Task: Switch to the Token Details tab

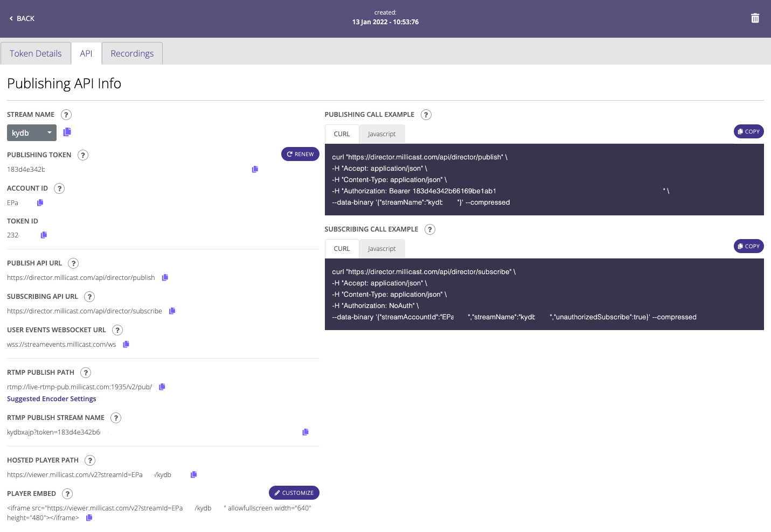Action: coord(36,53)
